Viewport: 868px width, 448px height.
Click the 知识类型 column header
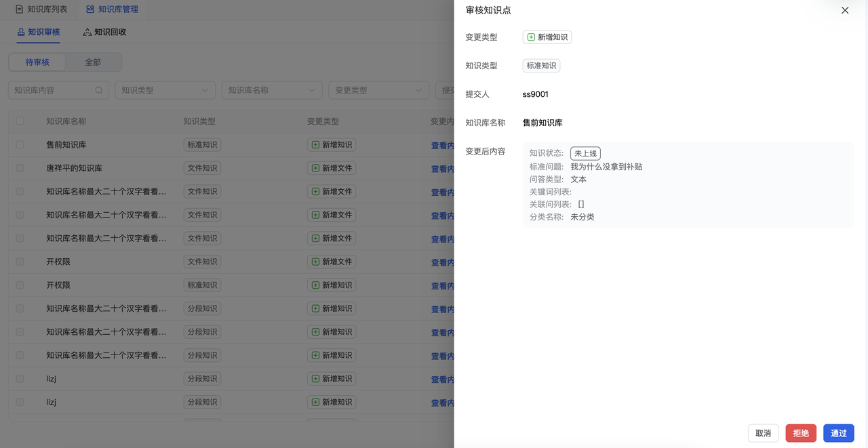[x=199, y=121]
